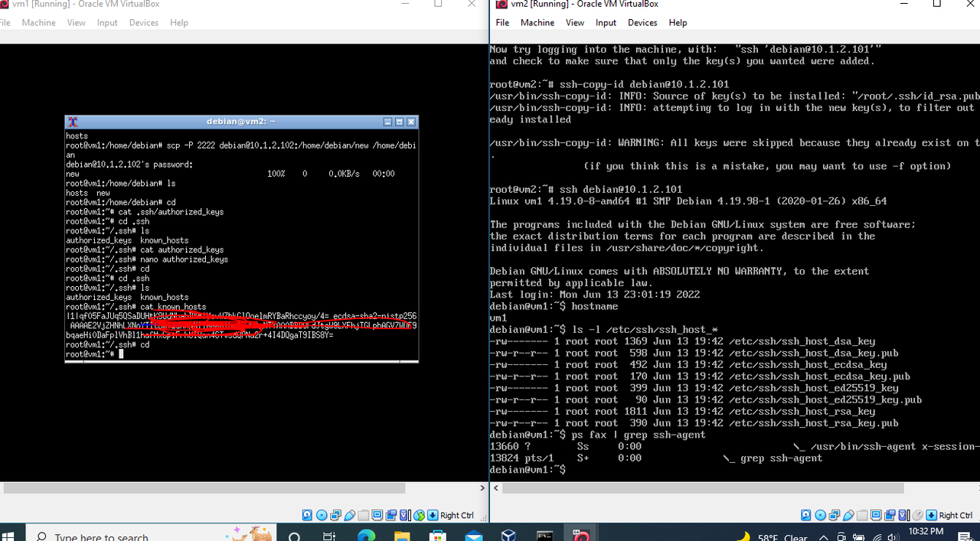Open VirtualBox Manager cube icon on taskbar
980x541 pixels.
[x=509, y=535]
